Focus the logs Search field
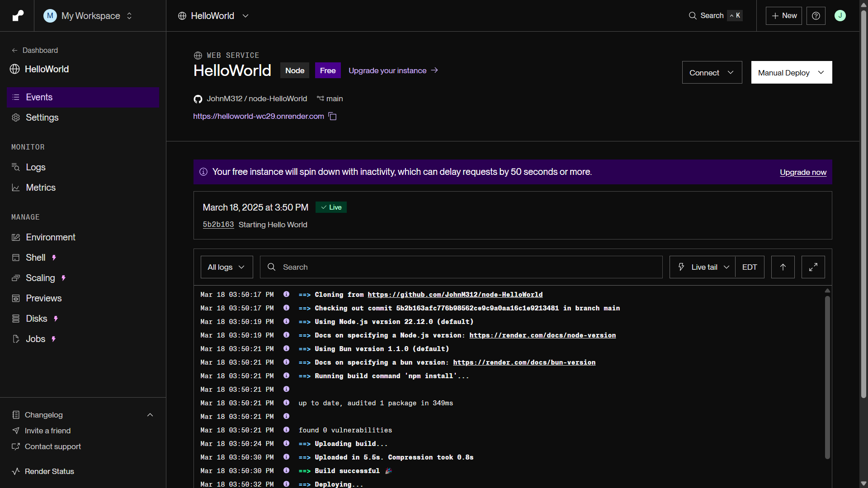Screen dimensions: 868x488 click(x=461, y=267)
